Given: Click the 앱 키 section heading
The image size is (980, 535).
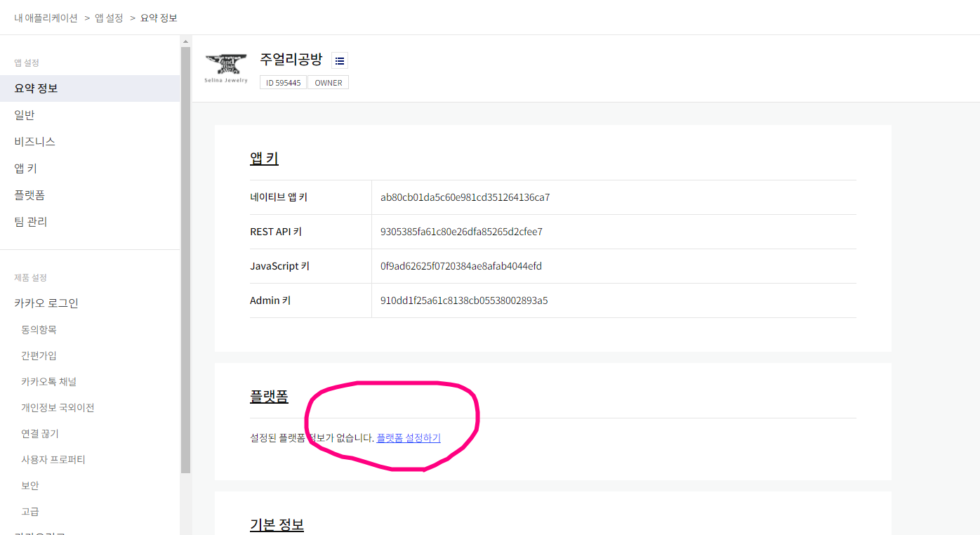Looking at the screenshot, I should (x=264, y=158).
